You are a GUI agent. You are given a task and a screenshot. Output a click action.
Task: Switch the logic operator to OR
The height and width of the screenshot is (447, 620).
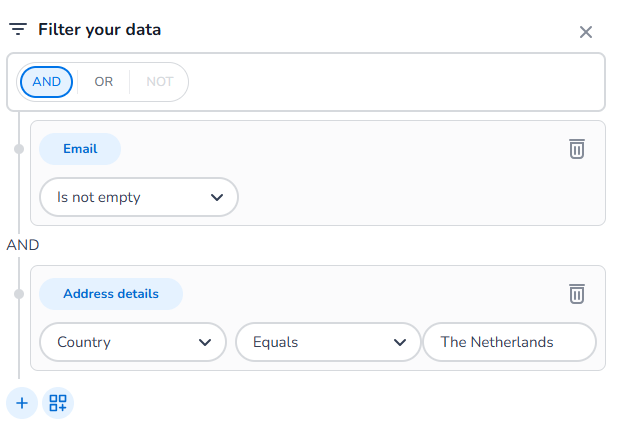pyautogui.click(x=104, y=82)
